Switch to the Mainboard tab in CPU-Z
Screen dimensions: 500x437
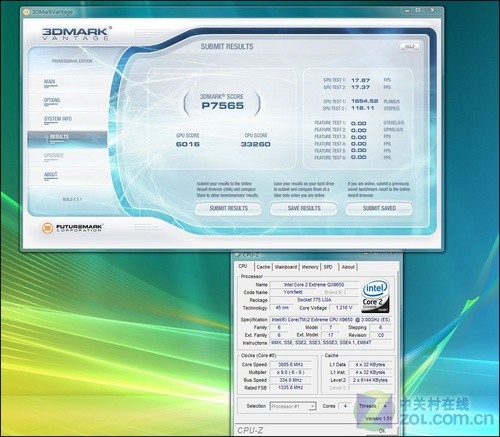click(286, 267)
